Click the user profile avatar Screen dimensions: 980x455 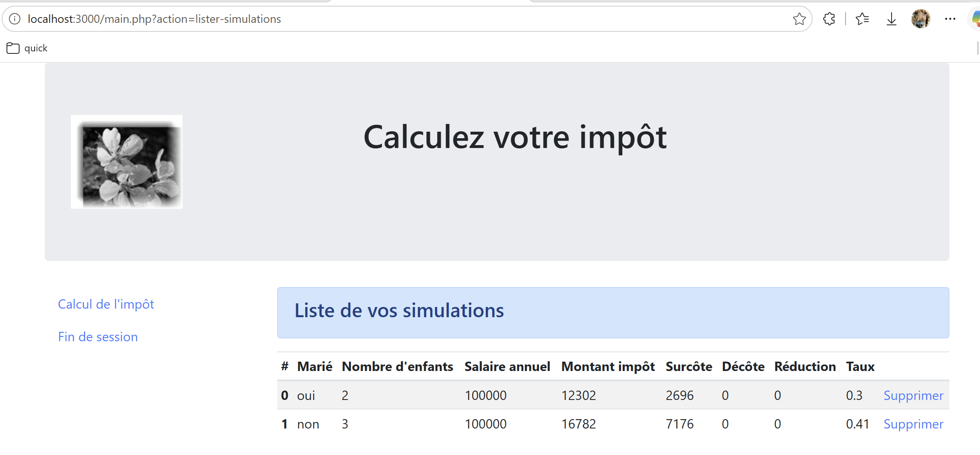[921, 19]
